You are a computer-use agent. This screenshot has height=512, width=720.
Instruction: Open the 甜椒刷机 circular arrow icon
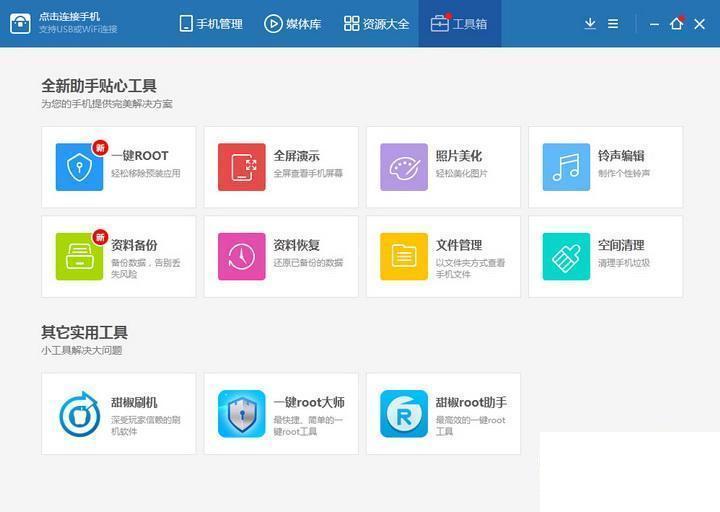tap(79, 414)
